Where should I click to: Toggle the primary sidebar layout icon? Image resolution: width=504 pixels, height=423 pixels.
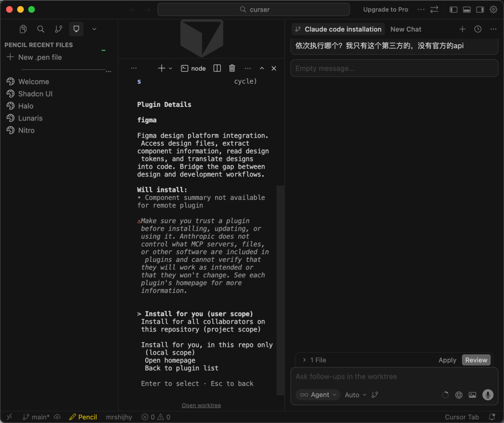pyautogui.click(x=454, y=9)
